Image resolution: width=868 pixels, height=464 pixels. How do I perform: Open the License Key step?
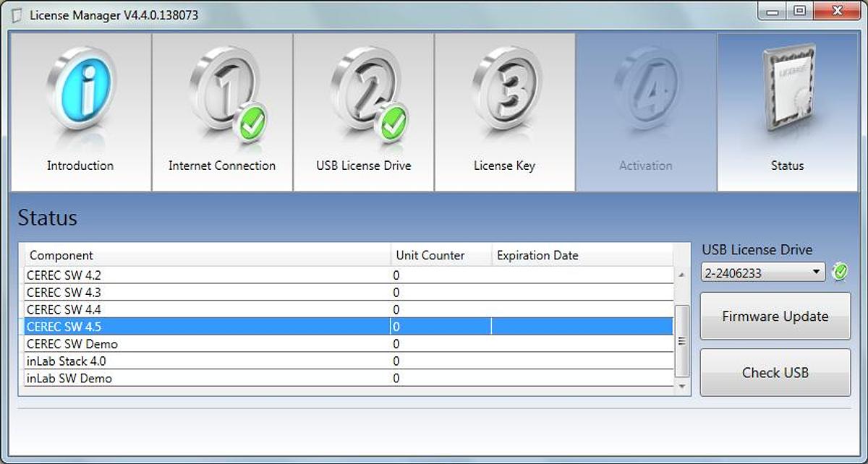coord(505,112)
